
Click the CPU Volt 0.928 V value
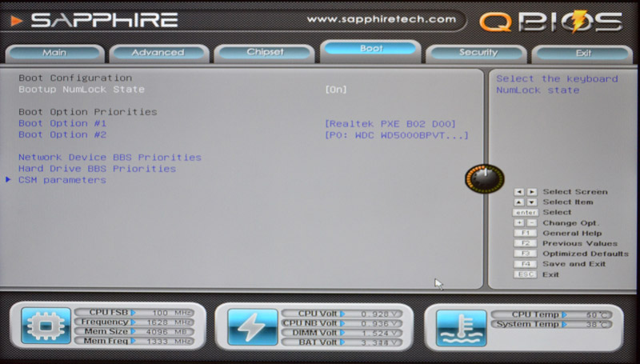click(381, 314)
